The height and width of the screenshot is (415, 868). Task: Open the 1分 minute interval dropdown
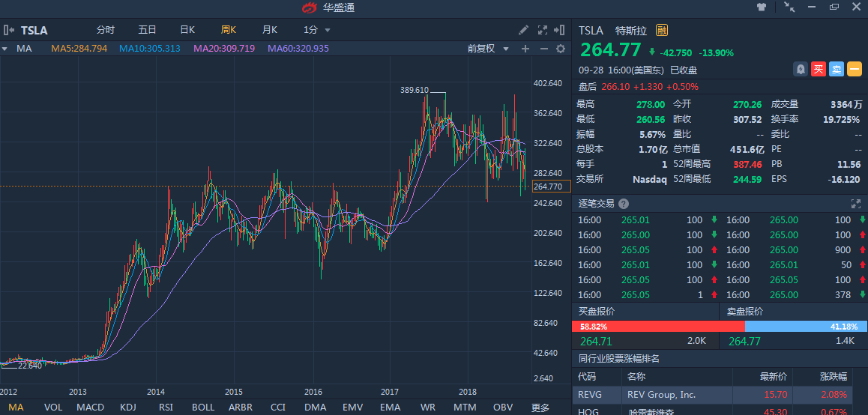point(316,30)
